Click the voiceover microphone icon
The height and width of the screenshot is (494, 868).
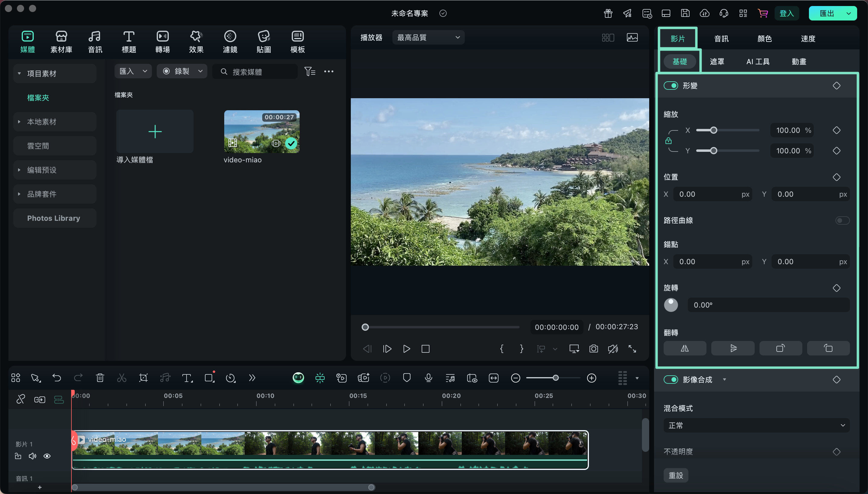(428, 378)
